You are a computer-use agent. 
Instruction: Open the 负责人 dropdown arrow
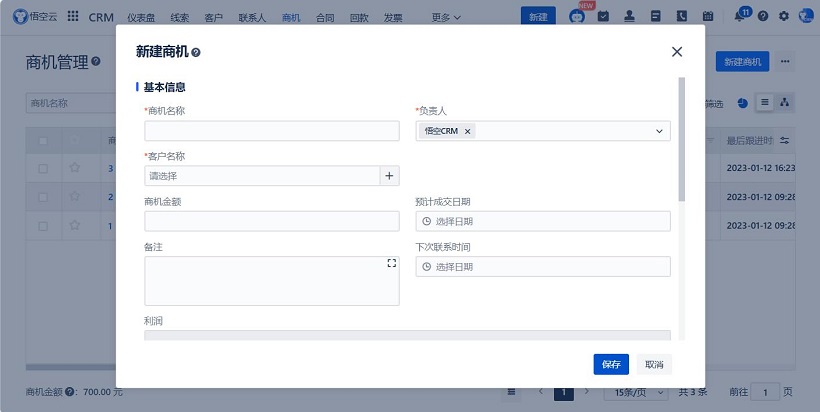[659, 131]
